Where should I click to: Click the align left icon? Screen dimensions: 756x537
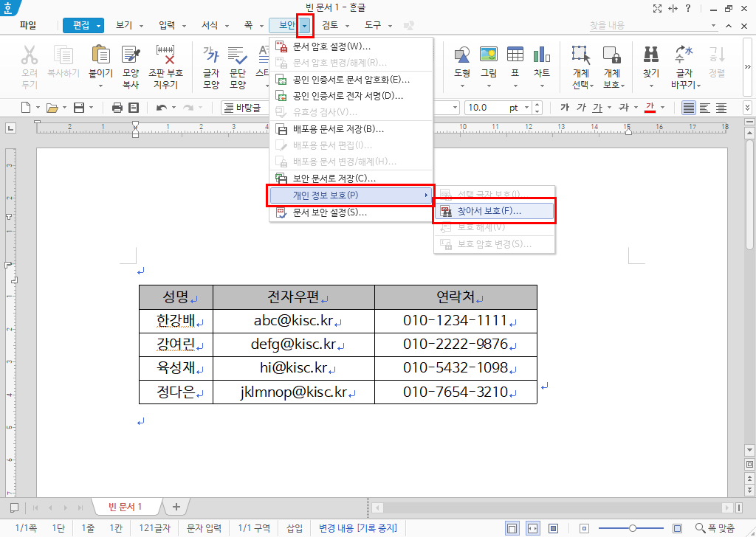[705, 108]
